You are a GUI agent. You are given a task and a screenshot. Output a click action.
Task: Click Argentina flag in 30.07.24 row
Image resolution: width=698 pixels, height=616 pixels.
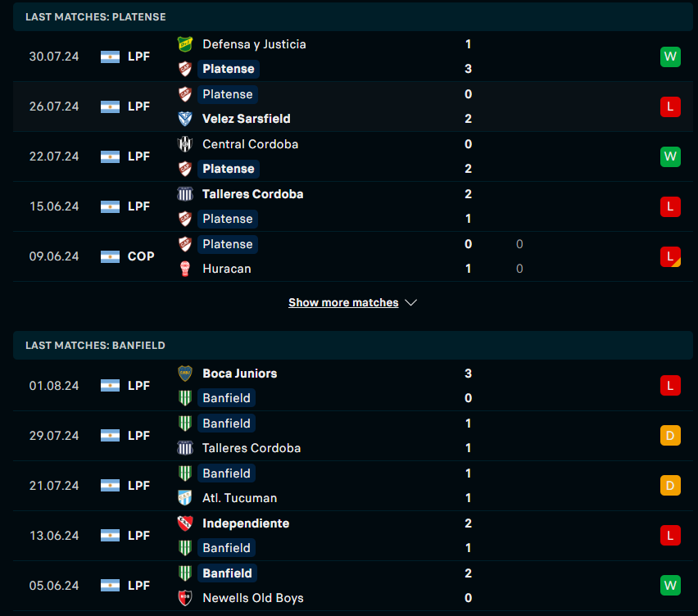click(x=110, y=57)
